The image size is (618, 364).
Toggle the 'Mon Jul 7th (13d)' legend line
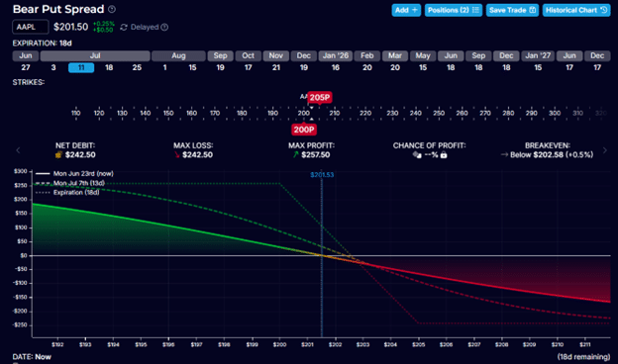(70, 183)
